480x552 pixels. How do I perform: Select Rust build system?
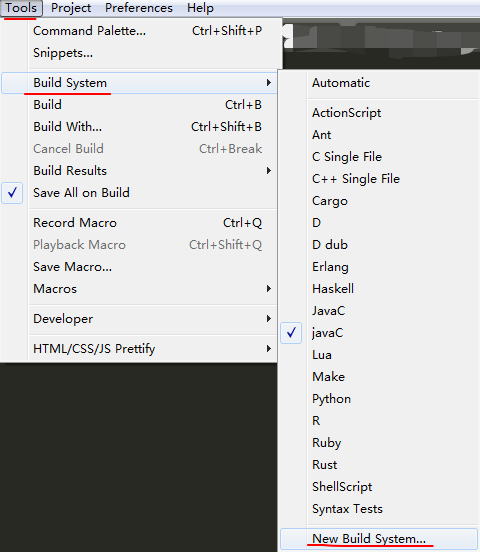coord(379,465)
